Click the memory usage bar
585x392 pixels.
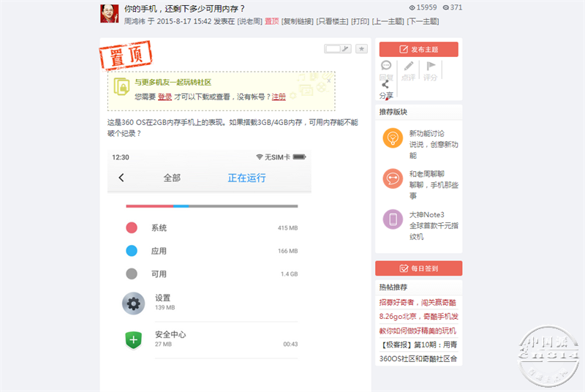(x=211, y=206)
